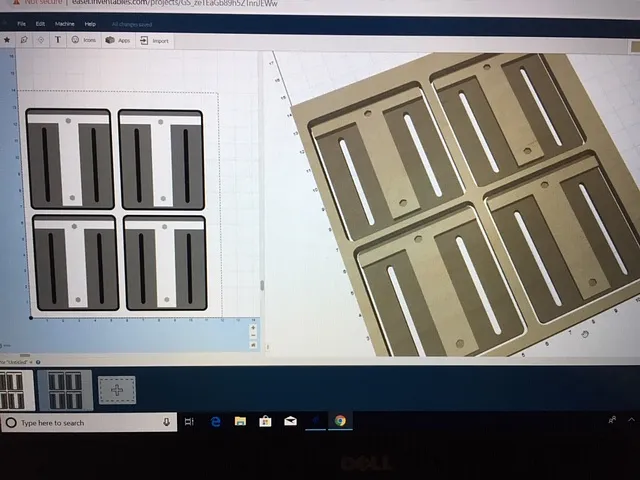This screenshot has width=640, height=480.
Task: Select the first workpiece thumbnail
Action: tap(16, 390)
